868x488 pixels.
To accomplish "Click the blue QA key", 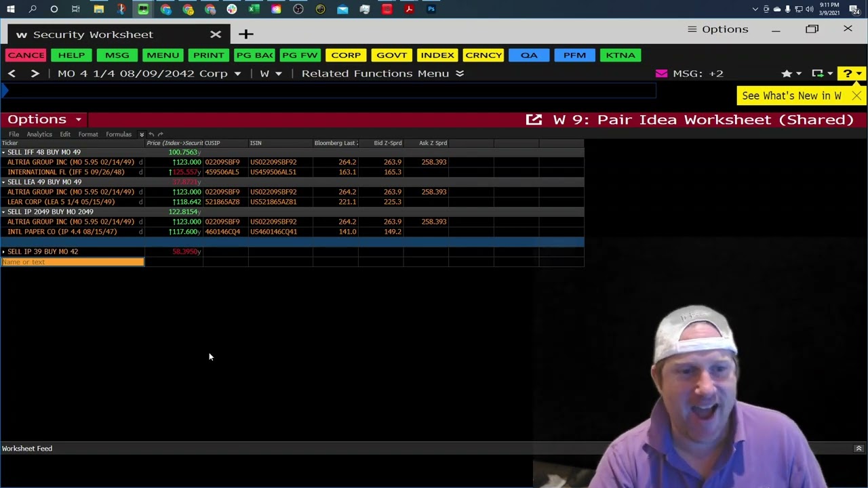I will [x=529, y=55].
